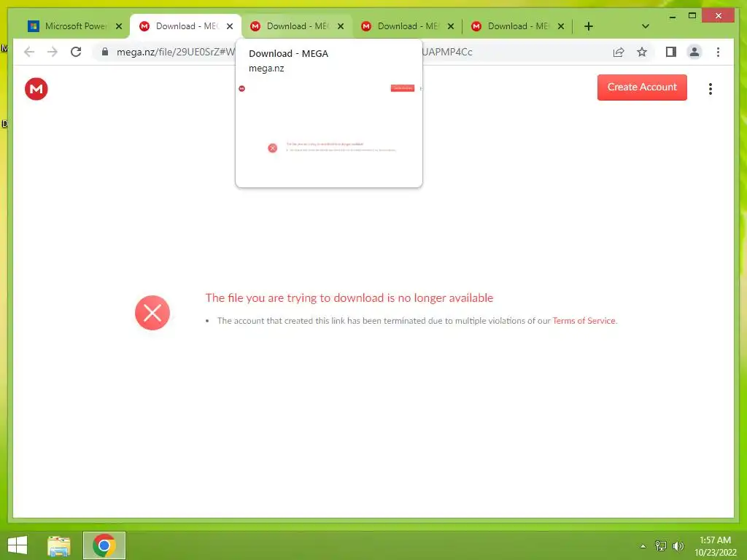Switch to the second Download - MEGA tab
The width and height of the screenshot is (747, 560).
(x=297, y=26)
